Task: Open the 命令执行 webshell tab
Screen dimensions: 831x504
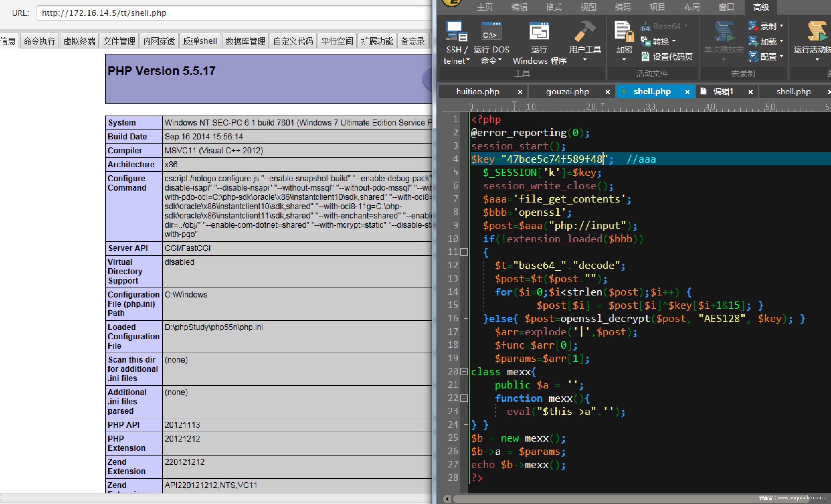Action: click(39, 41)
